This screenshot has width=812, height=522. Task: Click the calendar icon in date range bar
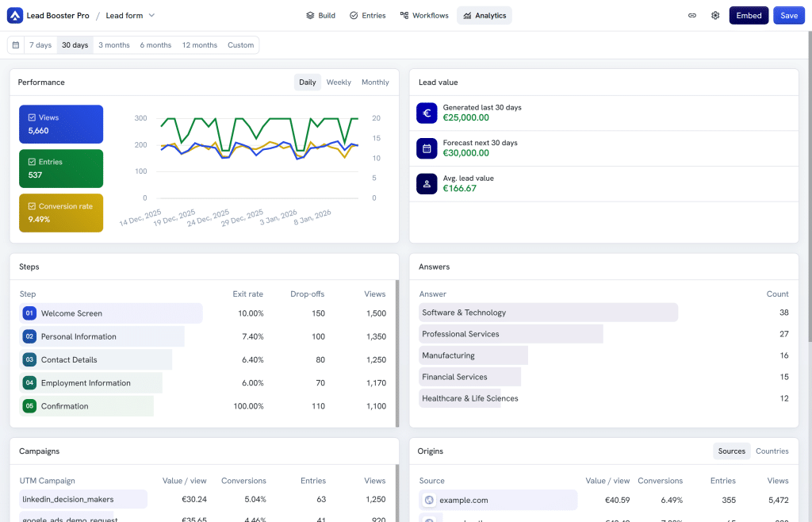tap(16, 45)
